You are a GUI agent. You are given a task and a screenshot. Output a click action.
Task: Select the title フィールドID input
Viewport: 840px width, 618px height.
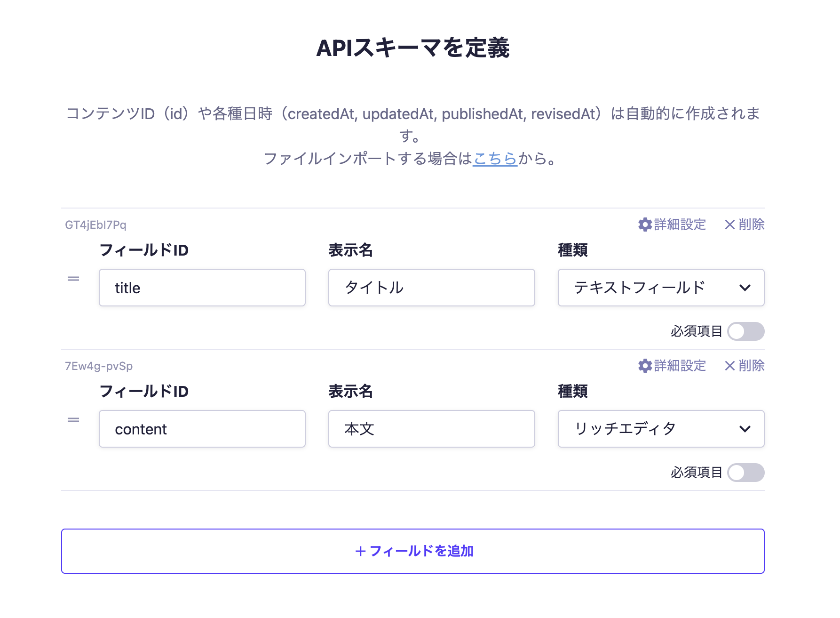[202, 288]
